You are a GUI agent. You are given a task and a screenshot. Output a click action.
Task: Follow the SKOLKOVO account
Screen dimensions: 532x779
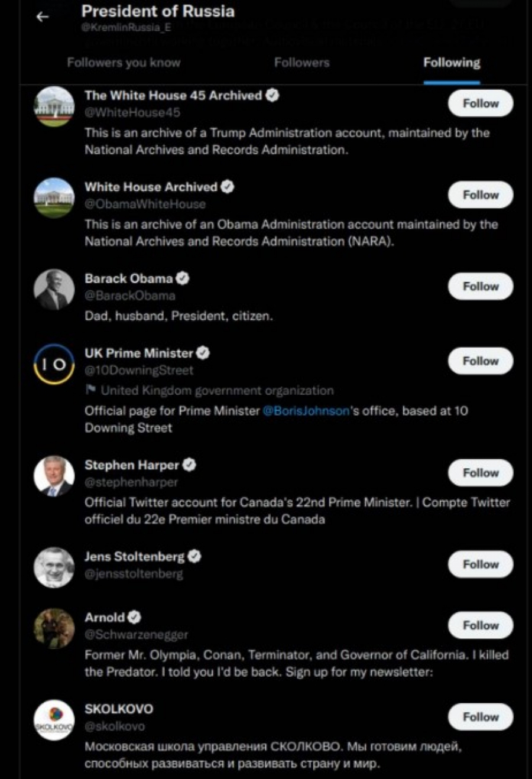tap(480, 717)
